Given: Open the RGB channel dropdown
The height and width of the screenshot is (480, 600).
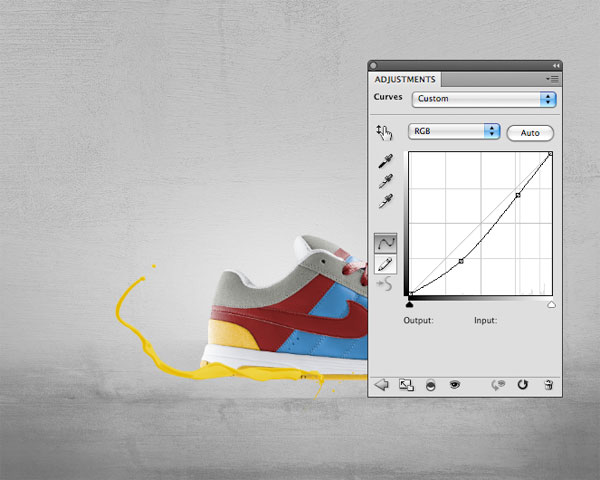Looking at the screenshot, I should [454, 131].
